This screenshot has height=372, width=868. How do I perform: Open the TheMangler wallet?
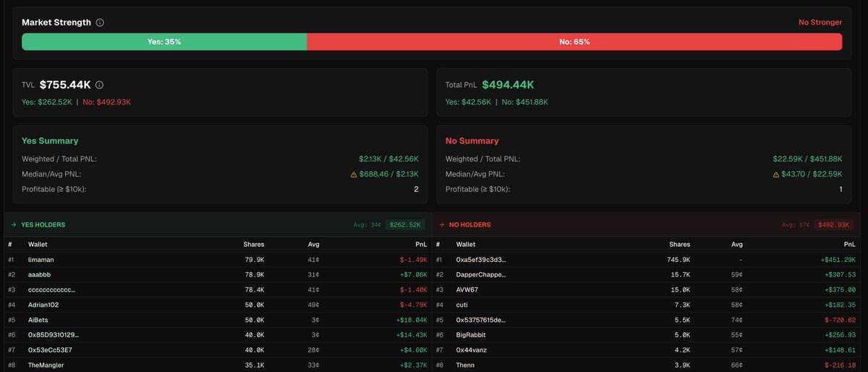(x=46, y=365)
